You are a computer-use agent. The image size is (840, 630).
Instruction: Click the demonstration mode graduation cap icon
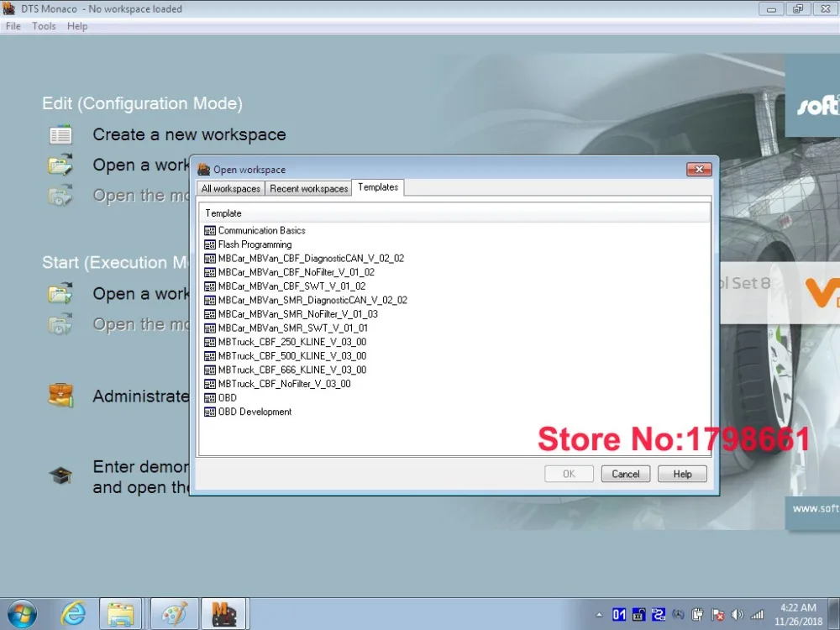point(60,475)
